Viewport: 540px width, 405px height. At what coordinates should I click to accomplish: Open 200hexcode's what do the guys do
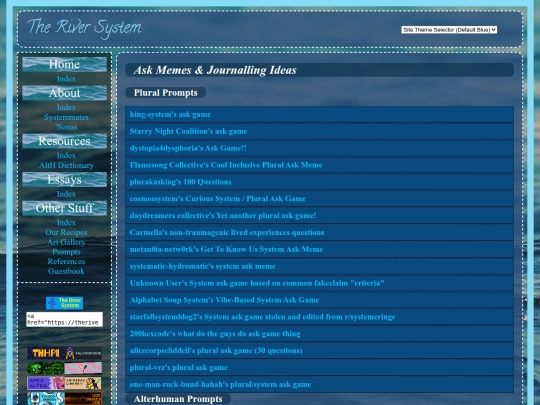click(x=319, y=334)
